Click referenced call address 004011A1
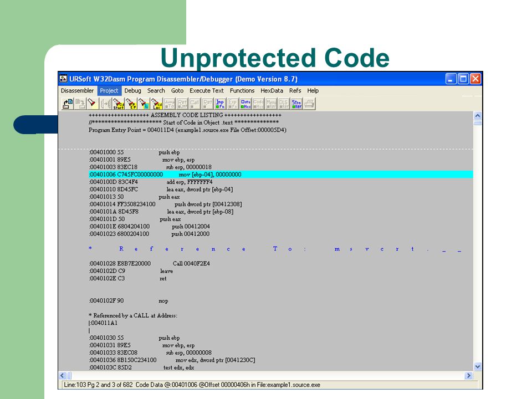This screenshot has height=399, width=532. coord(104,323)
